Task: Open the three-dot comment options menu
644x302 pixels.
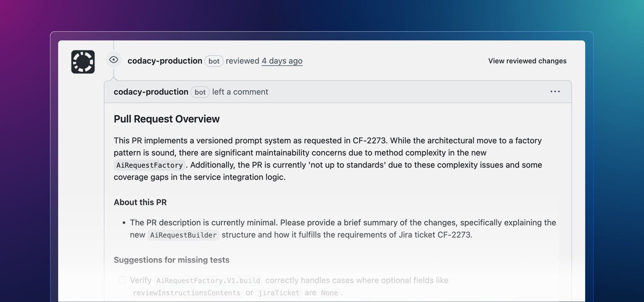Action: (555, 92)
